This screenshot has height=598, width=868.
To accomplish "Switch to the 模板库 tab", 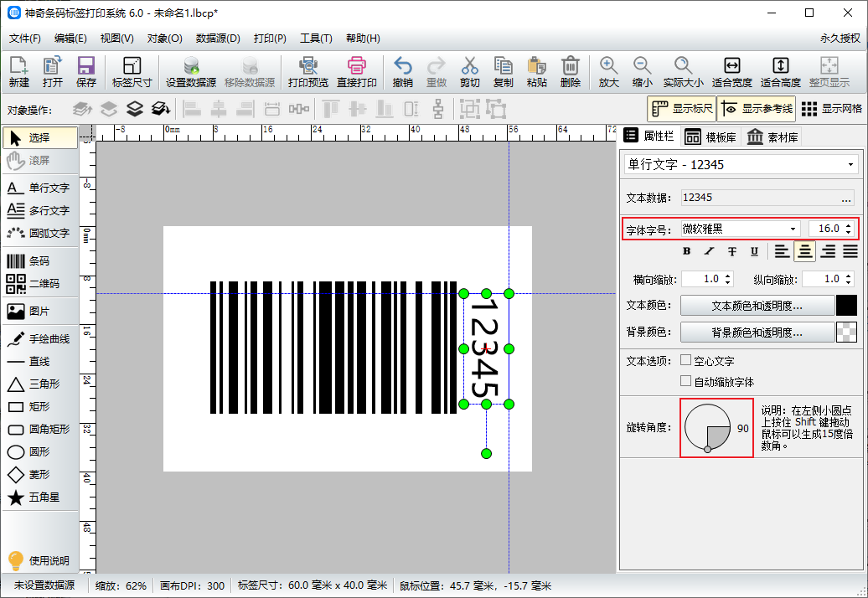I will coord(711,137).
